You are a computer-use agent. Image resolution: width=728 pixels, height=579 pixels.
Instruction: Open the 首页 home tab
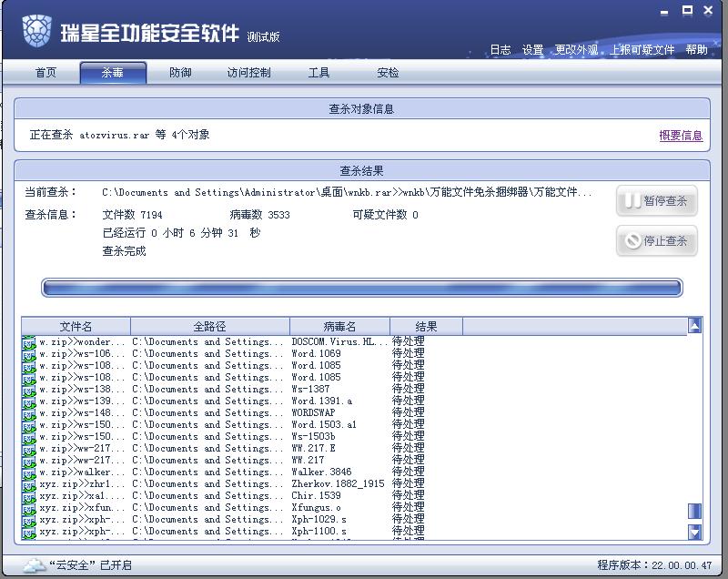(45, 73)
